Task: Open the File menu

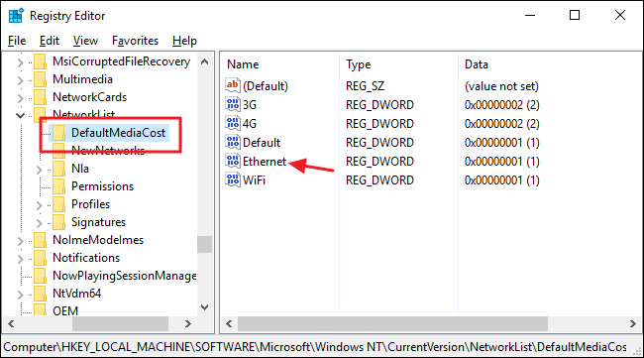Action: [x=17, y=41]
